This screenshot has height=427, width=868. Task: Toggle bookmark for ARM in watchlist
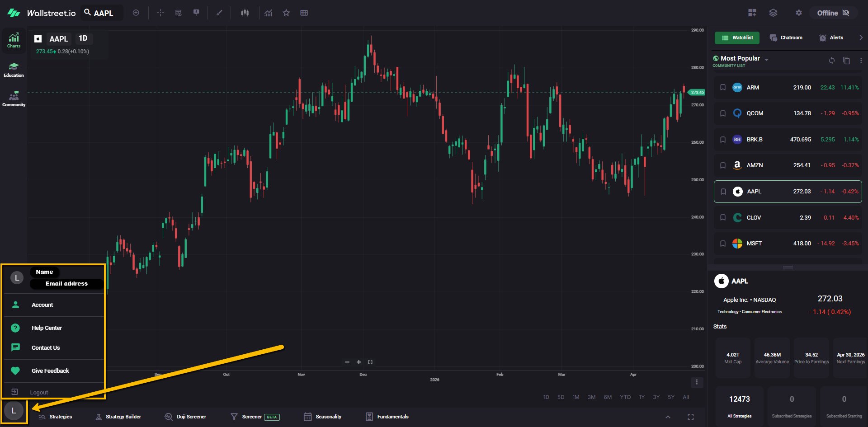click(x=723, y=88)
